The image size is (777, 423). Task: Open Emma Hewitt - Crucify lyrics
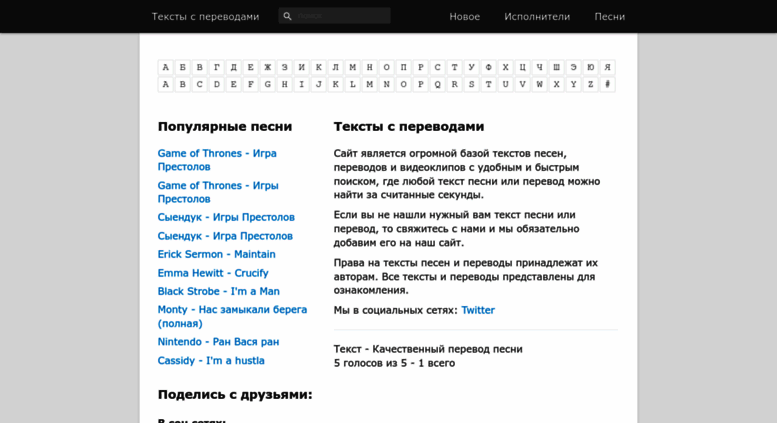(x=213, y=273)
